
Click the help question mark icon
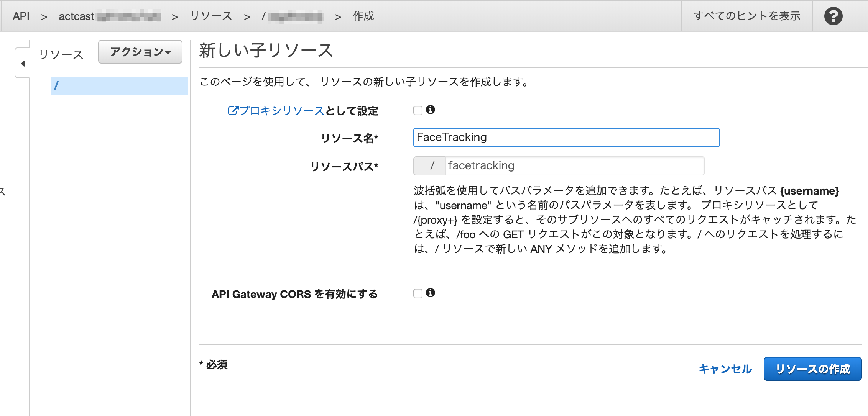(833, 16)
